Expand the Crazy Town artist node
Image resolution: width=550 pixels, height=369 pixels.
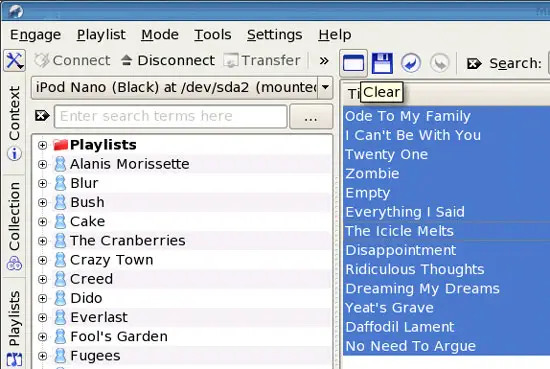(42, 260)
